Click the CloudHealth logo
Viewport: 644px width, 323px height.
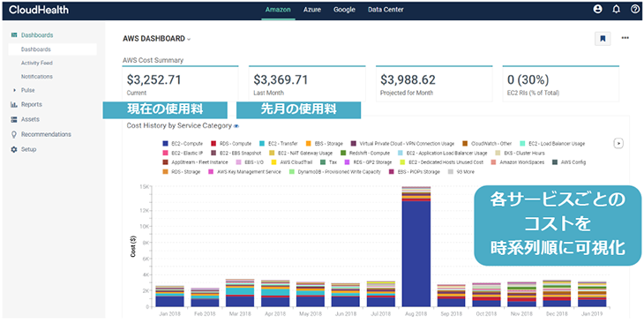pos(39,10)
